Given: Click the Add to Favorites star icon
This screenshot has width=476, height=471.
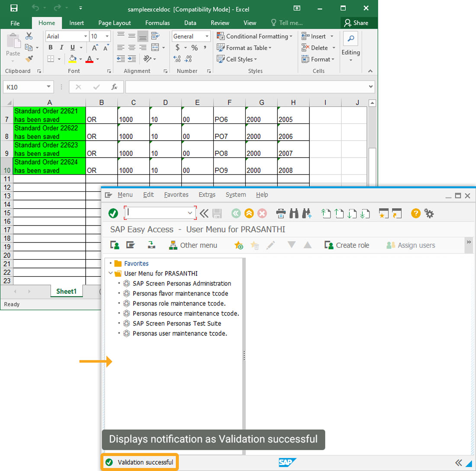Looking at the screenshot, I should click(238, 245).
